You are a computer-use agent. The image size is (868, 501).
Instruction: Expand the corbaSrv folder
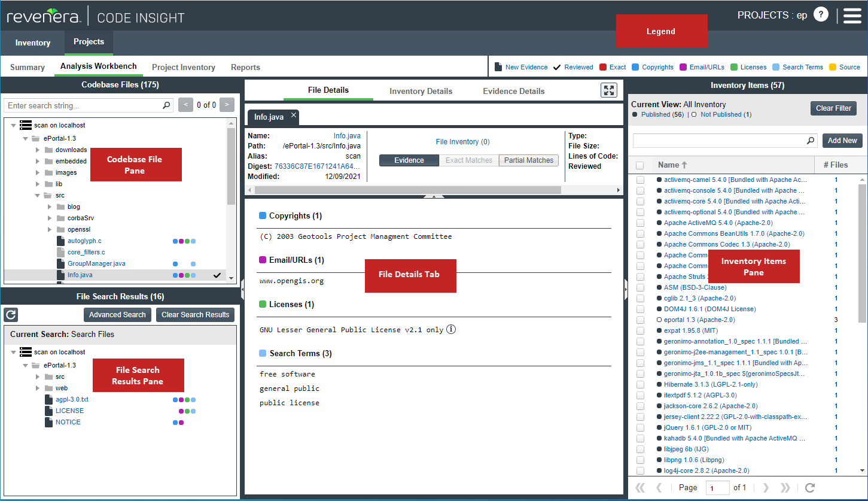click(50, 218)
